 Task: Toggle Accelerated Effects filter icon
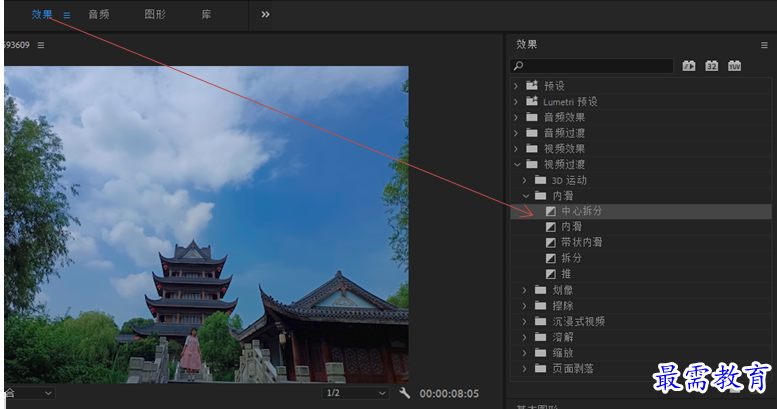point(689,65)
